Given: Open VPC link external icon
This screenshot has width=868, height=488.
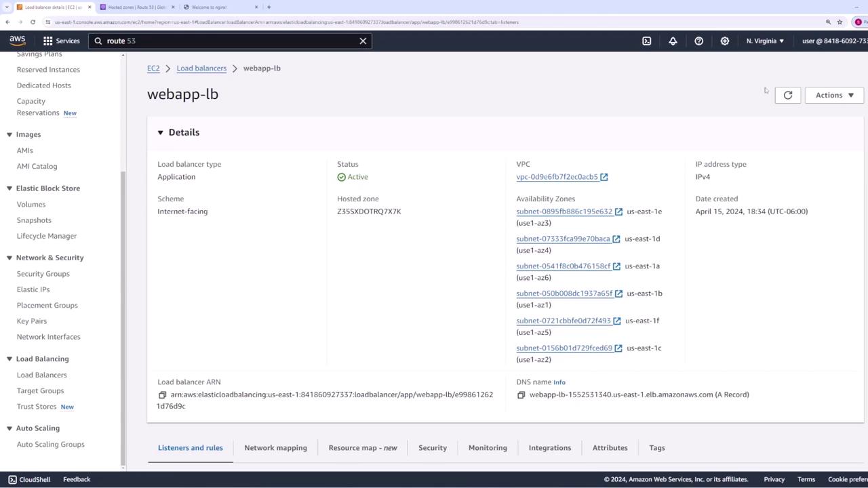Looking at the screenshot, I should [604, 177].
